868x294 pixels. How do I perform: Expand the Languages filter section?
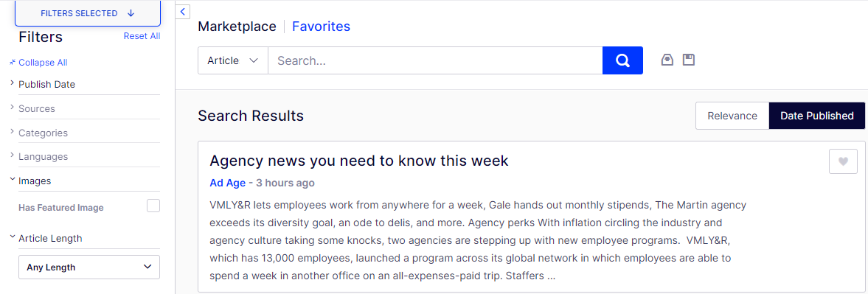click(x=85, y=156)
